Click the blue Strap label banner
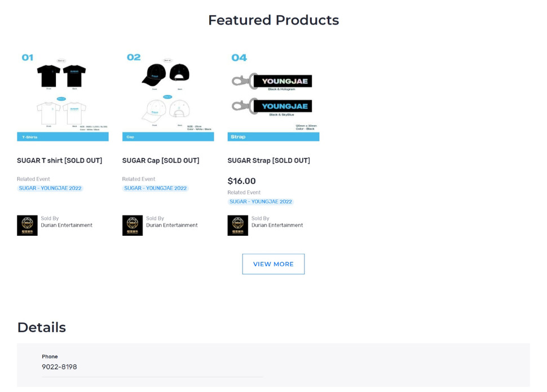Image resolution: width=547 pixels, height=392 pixels. [x=273, y=137]
